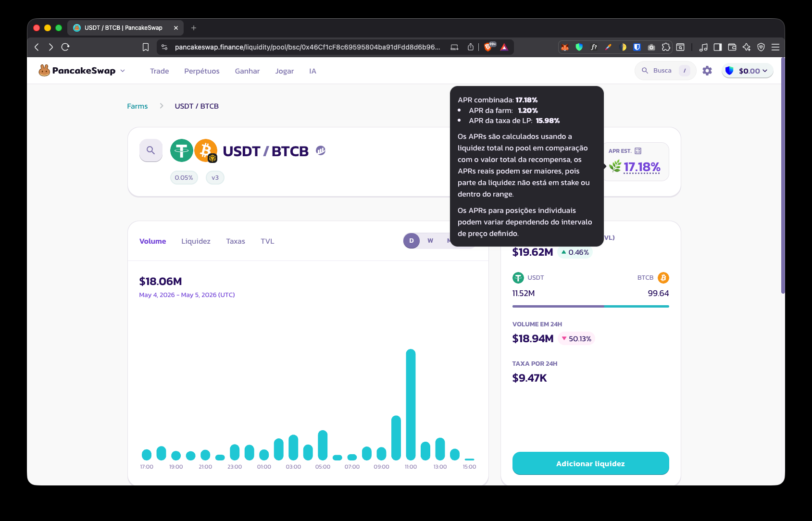
Task: View site information in address bar
Action: pos(164,47)
